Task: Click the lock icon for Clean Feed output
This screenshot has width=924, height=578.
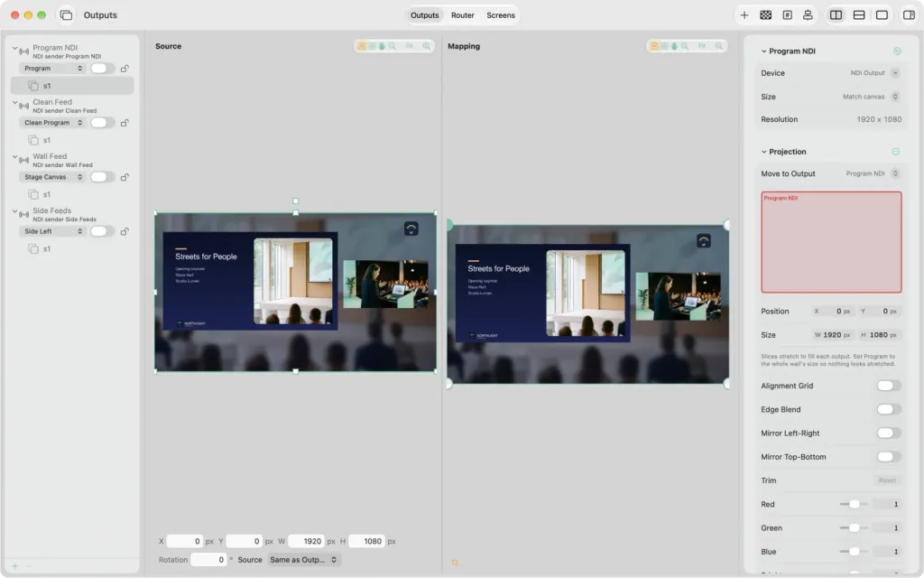Action: point(125,123)
